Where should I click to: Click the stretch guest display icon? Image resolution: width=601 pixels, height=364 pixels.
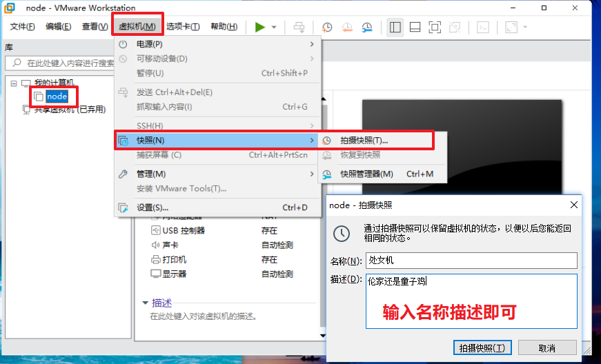tap(511, 27)
